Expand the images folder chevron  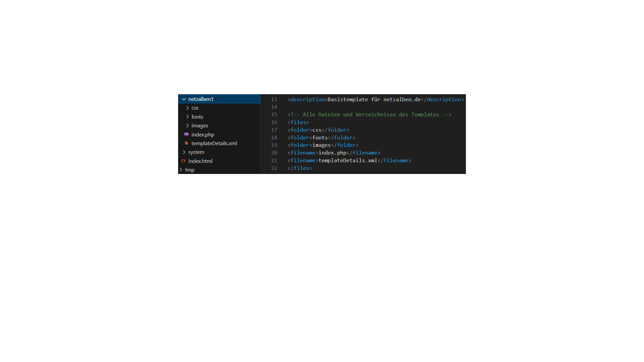point(187,126)
